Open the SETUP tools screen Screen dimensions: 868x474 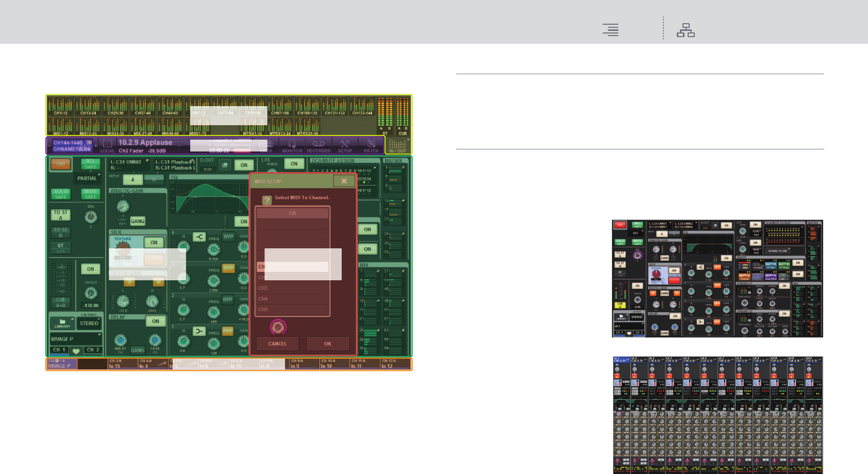tap(345, 145)
